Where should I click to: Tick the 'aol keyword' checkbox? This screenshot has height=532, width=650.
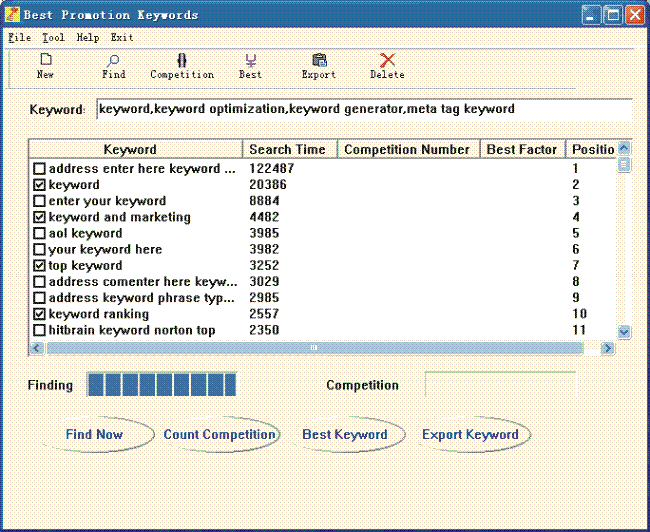point(39,233)
